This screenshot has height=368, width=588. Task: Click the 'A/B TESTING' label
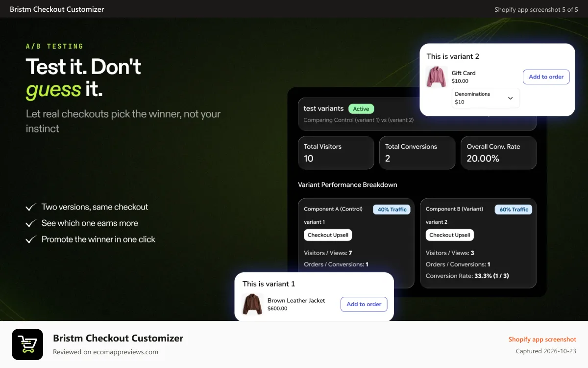pos(55,46)
